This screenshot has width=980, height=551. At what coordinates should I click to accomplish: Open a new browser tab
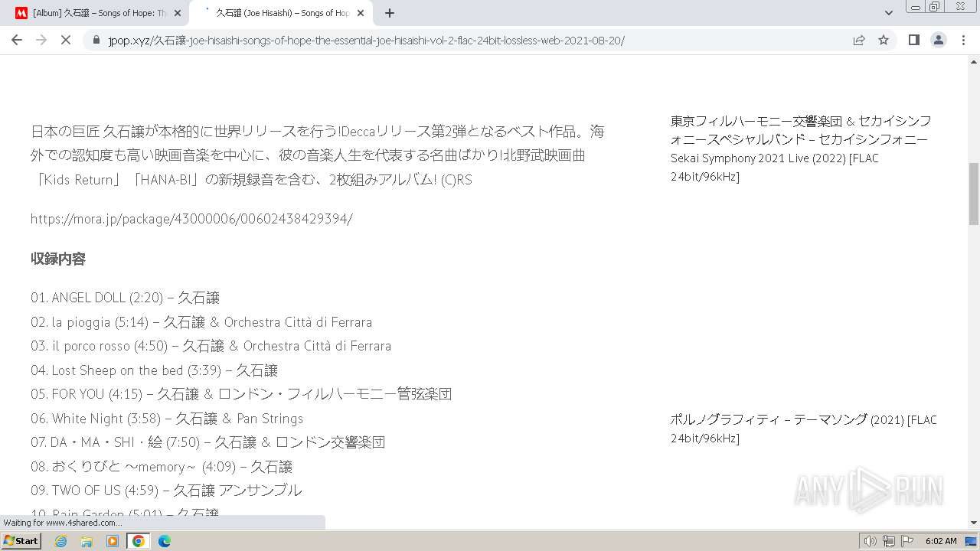click(390, 13)
